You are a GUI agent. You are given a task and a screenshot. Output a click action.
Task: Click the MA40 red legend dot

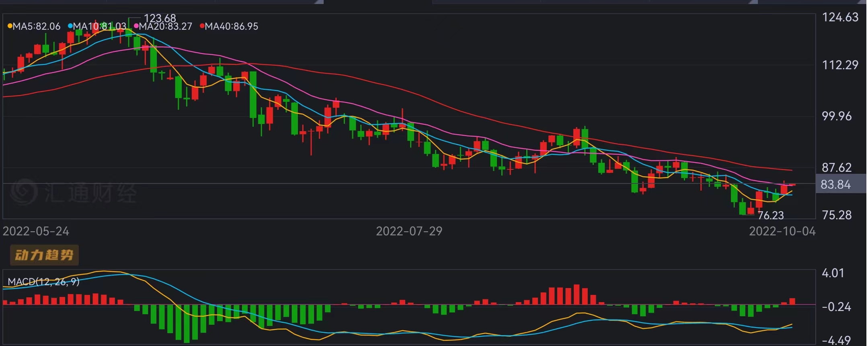coord(202,27)
